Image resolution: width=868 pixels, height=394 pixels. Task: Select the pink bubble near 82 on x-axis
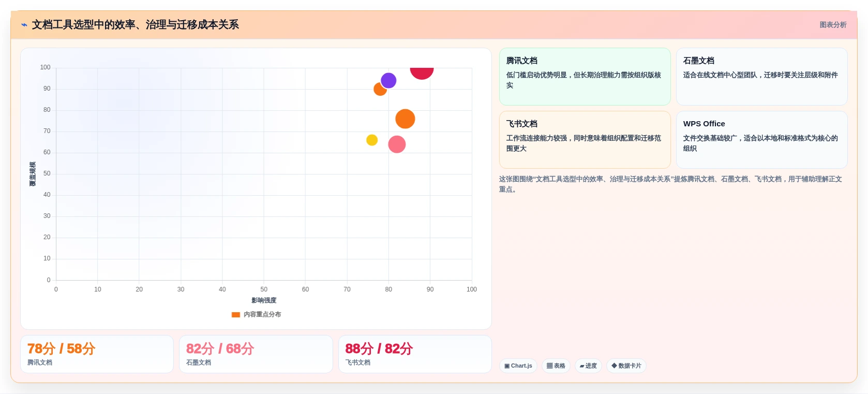(x=397, y=144)
